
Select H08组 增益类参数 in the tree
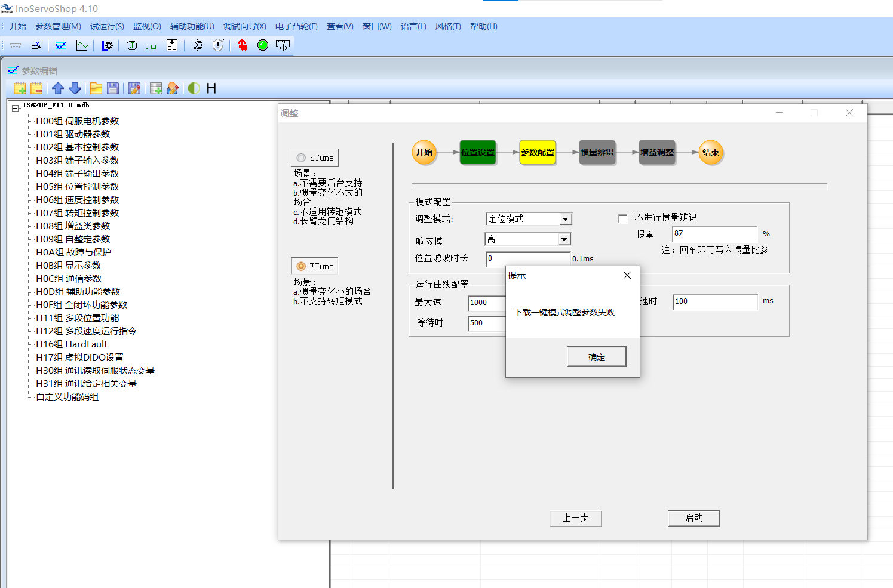click(73, 226)
